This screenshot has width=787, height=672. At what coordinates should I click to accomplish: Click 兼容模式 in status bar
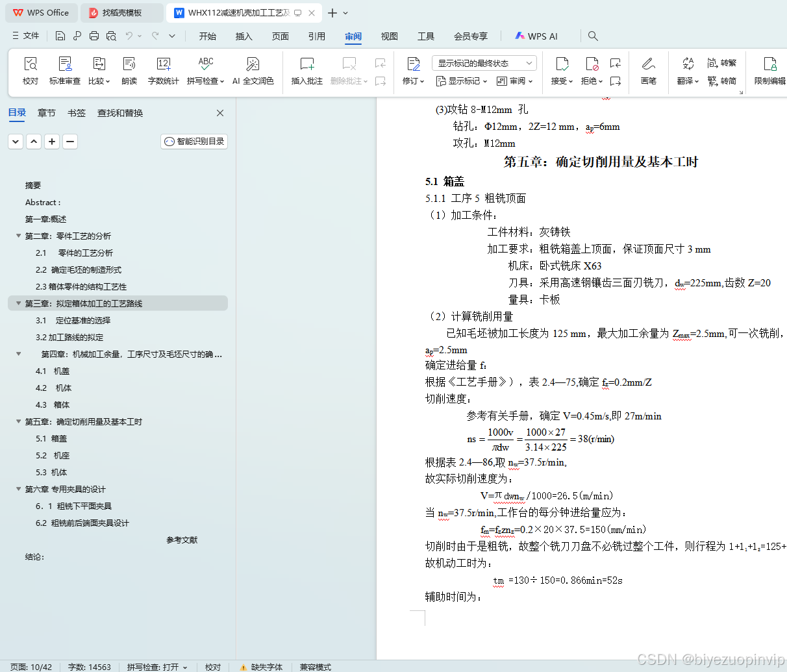click(316, 667)
